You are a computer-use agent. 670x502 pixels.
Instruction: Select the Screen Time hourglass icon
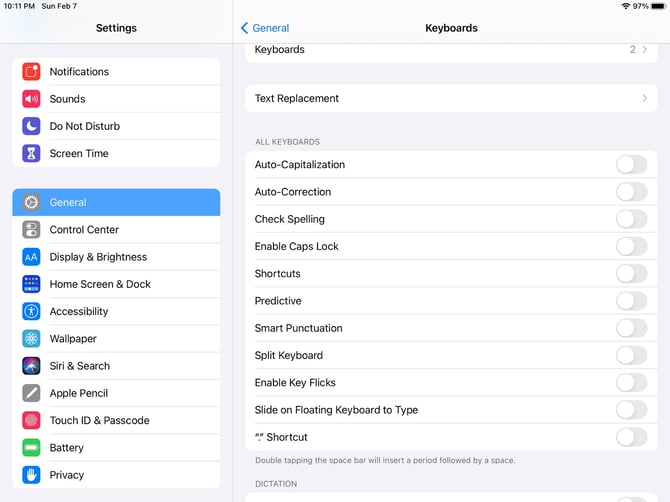point(31,154)
